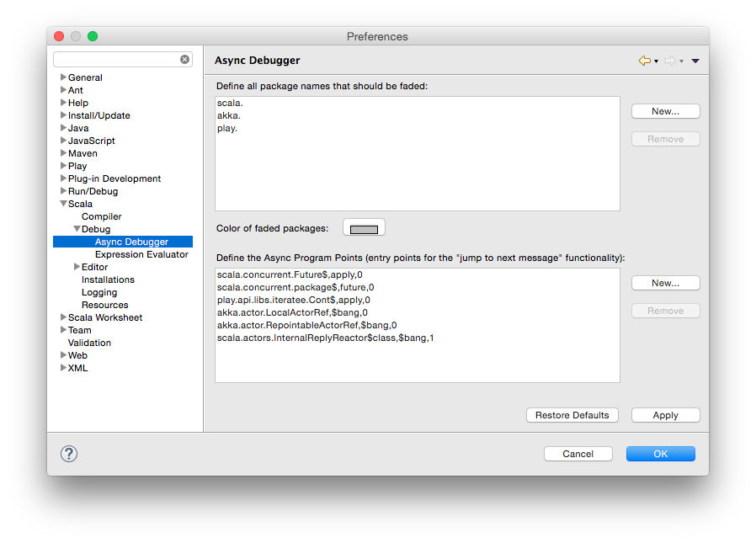Click New for faded package names
Screen dimensions: 756x543
(x=665, y=111)
